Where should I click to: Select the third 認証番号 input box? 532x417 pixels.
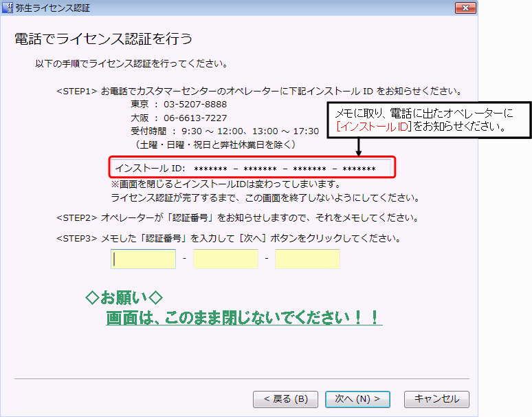307,259
